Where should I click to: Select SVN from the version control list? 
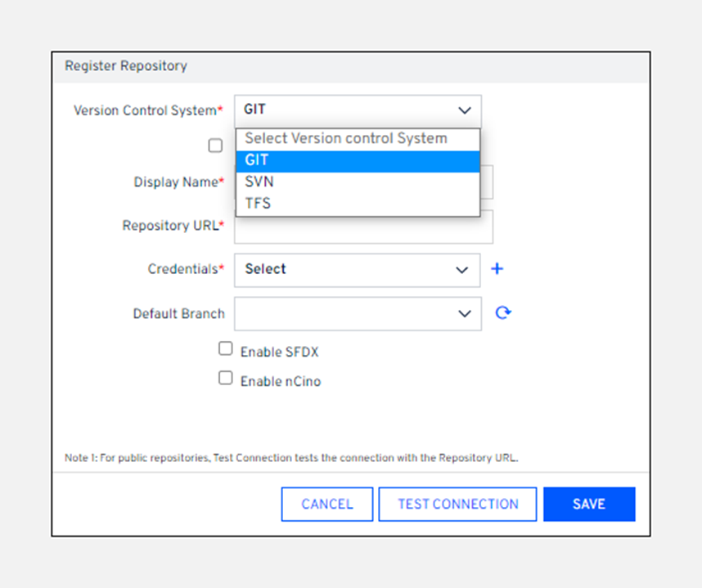(x=358, y=182)
